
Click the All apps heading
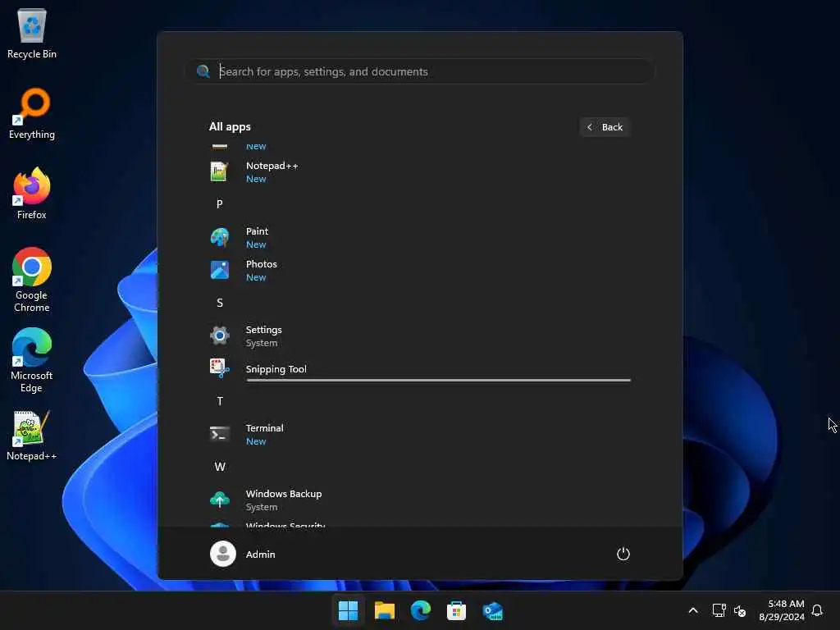click(230, 127)
